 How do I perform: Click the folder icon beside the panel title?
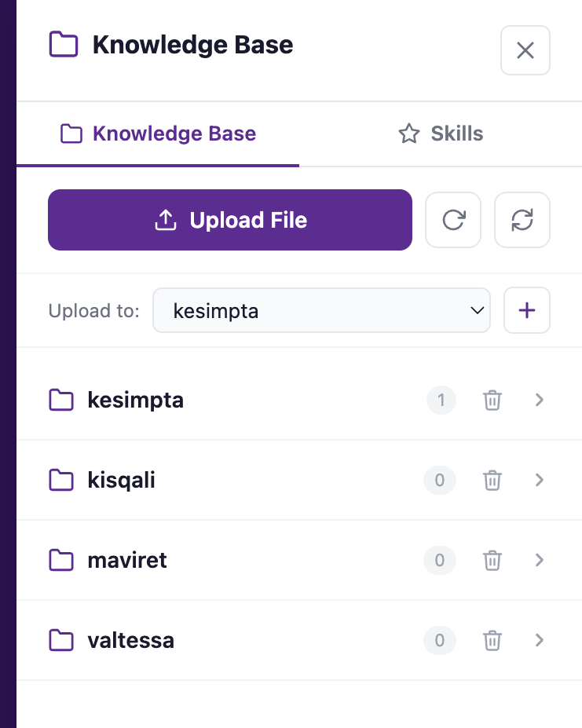click(x=64, y=45)
